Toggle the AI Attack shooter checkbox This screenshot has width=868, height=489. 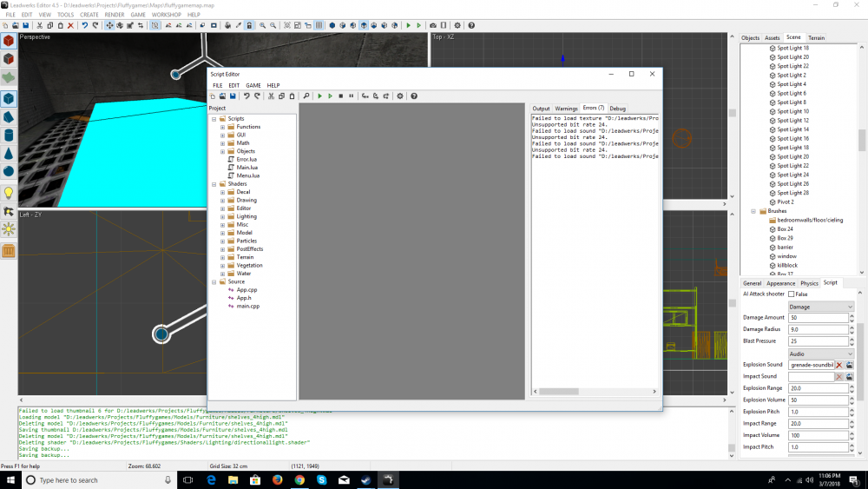point(791,294)
